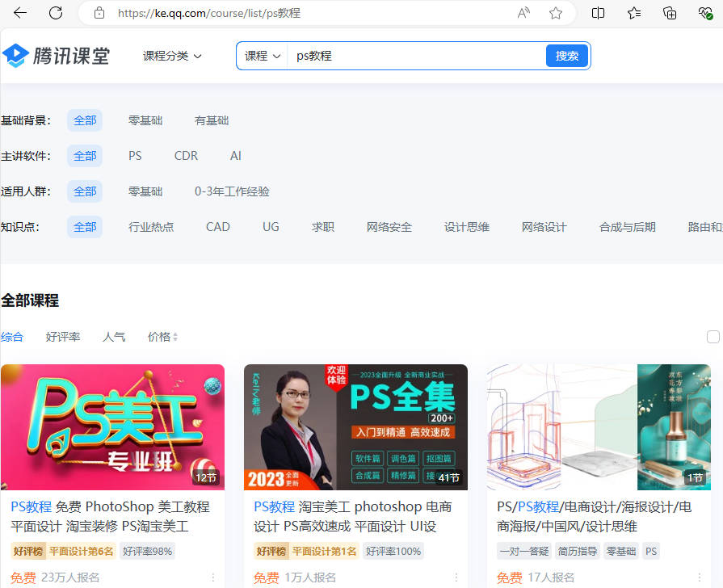Filter by AI software
This screenshot has height=588, width=723.
(x=236, y=156)
